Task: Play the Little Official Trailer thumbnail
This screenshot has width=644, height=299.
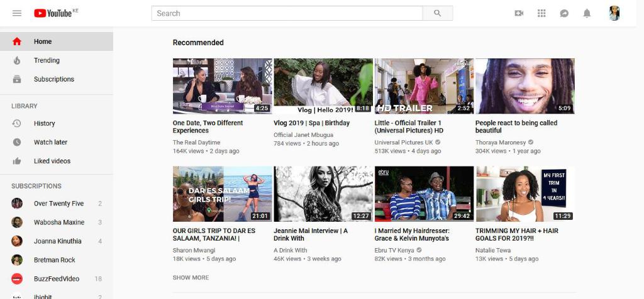Action: coord(424,86)
